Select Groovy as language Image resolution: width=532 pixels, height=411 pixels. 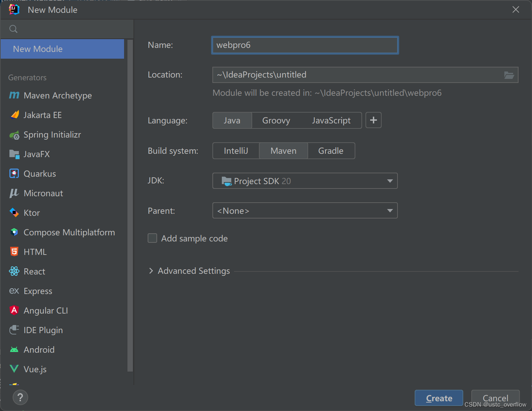coord(276,120)
